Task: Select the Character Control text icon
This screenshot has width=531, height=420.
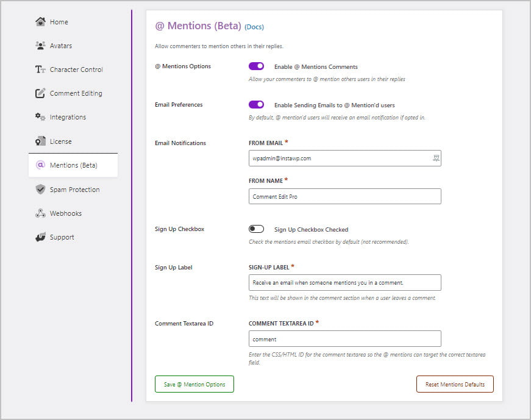Action: pyautogui.click(x=40, y=69)
